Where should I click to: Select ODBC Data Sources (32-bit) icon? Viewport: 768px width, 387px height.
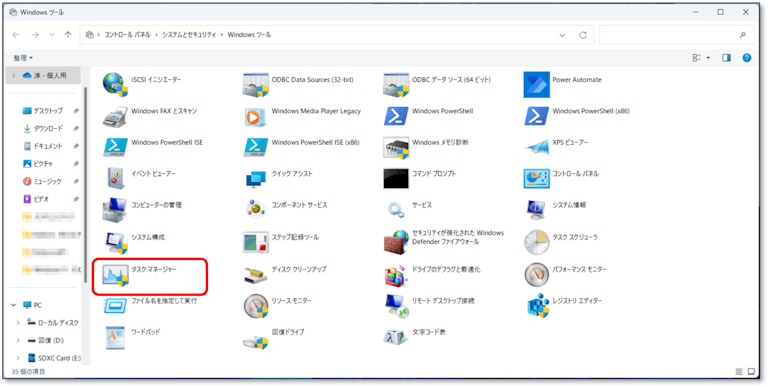click(256, 85)
